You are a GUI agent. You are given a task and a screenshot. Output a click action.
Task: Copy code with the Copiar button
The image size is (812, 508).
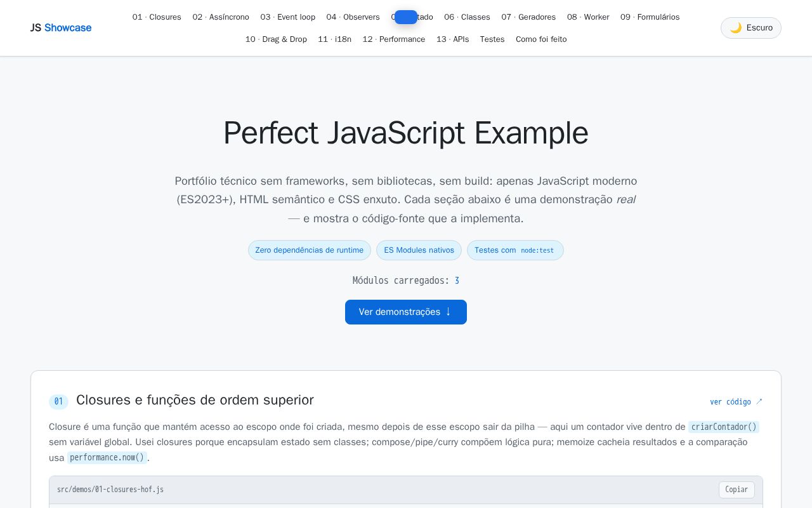point(737,490)
